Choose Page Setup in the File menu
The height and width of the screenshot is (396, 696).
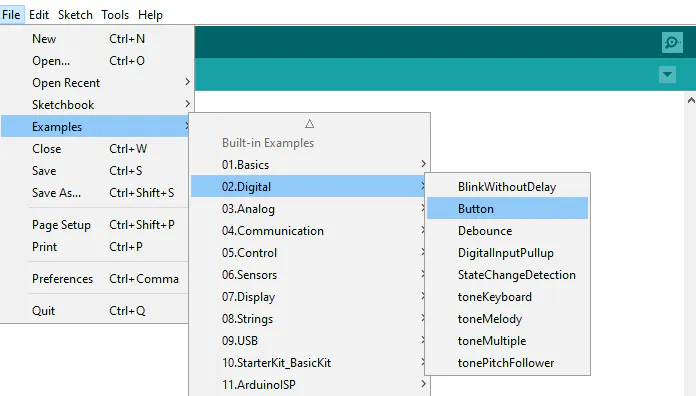pyautogui.click(x=95, y=225)
